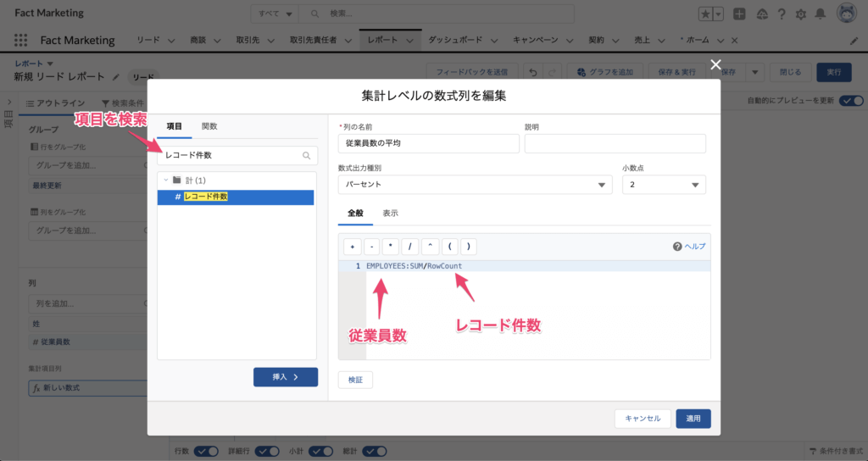Click the 列の名前 input field
This screenshot has height=461, width=868.
428,143
